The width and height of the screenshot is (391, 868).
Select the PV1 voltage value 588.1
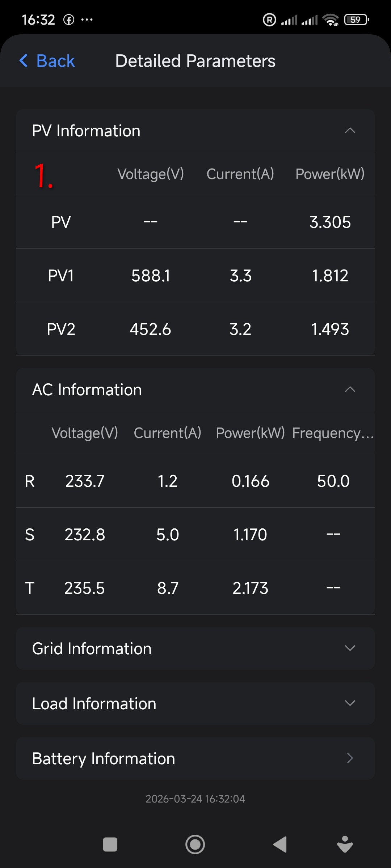tap(151, 276)
